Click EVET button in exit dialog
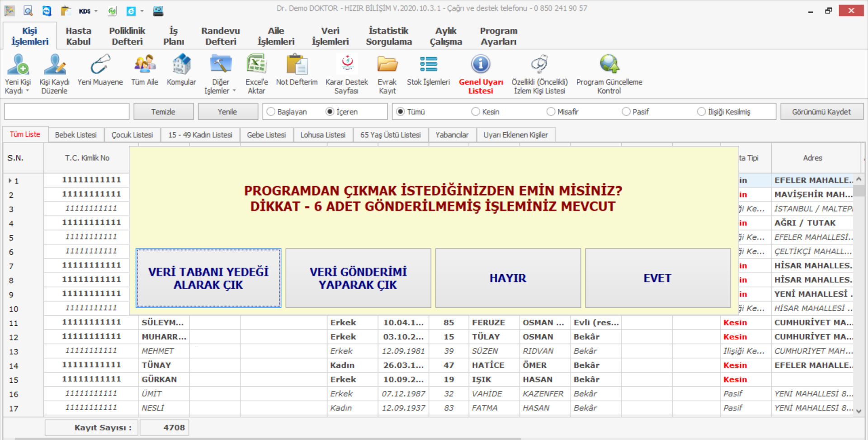The height and width of the screenshot is (440, 868). 658,278
